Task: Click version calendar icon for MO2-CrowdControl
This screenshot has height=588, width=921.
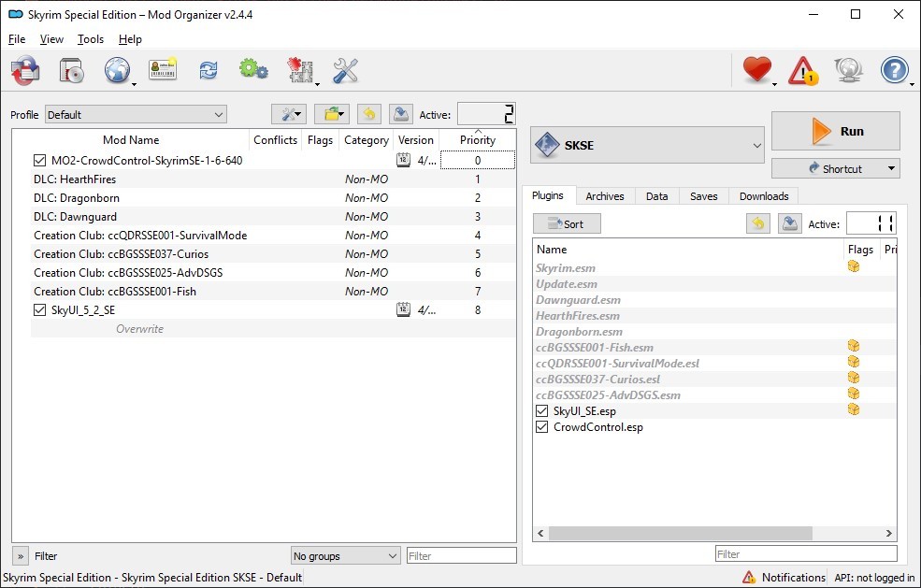Action: [x=404, y=160]
